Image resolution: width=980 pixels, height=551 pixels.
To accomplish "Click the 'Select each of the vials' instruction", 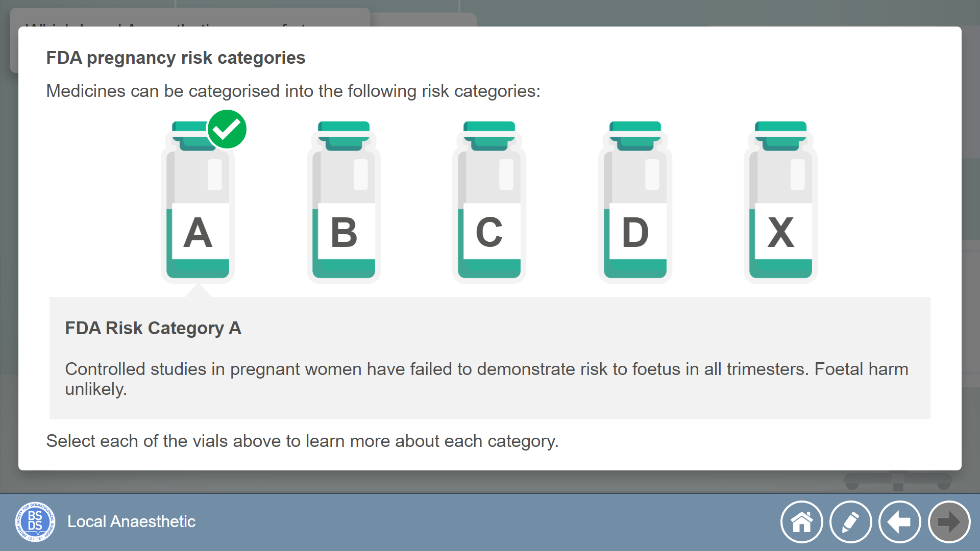I will tap(302, 441).
